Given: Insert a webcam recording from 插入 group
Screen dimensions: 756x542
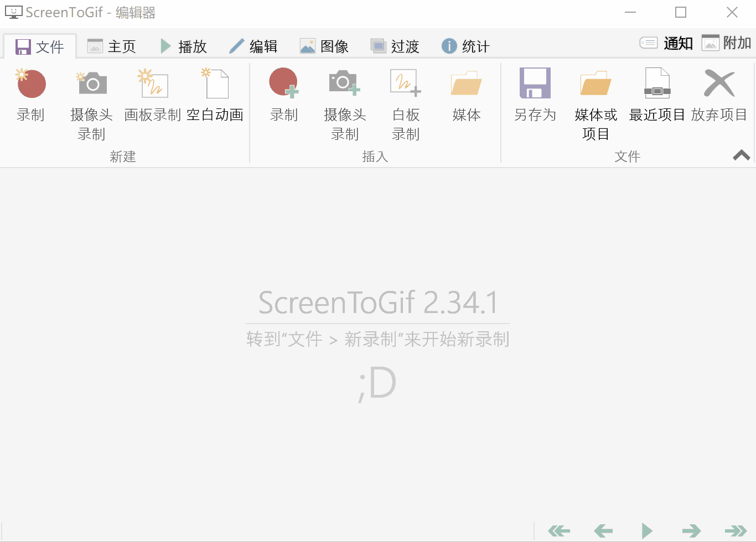Looking at the screenshot, I should click(345, 103).
